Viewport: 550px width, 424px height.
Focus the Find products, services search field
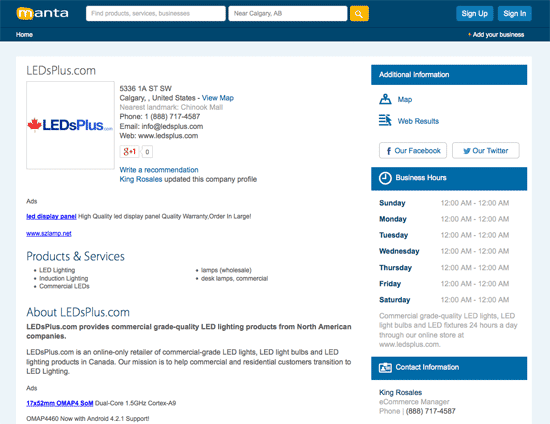[156, 14]
